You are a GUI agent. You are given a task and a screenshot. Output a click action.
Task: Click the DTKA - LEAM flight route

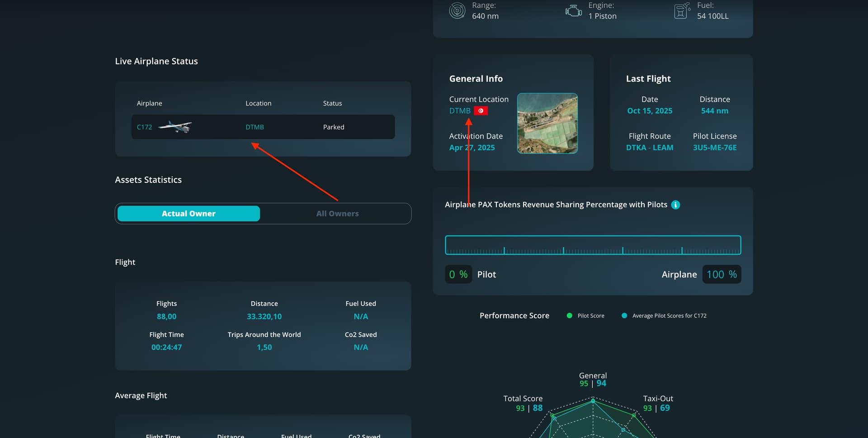coord(649,148)
